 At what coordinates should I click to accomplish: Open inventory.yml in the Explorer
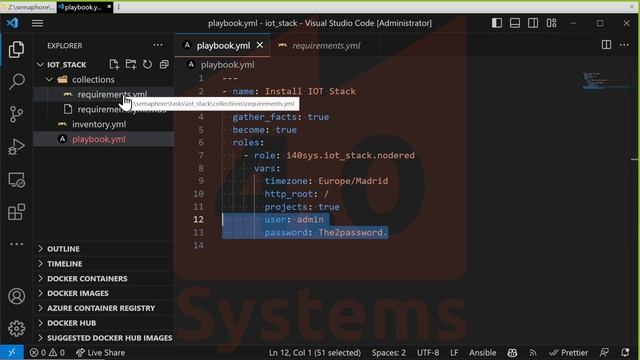(103, 124)
